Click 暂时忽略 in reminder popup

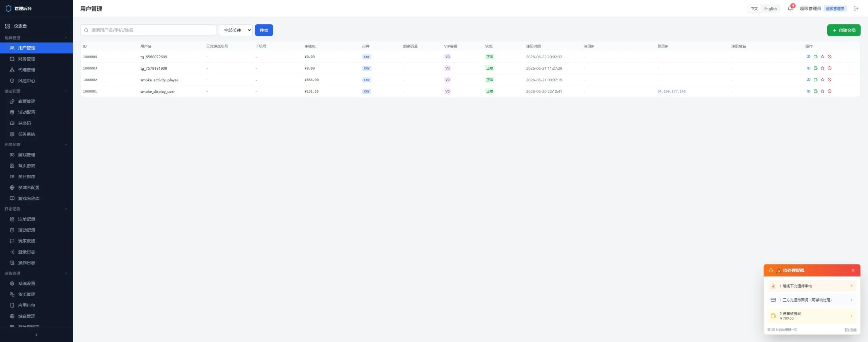[x=850, y=329]
